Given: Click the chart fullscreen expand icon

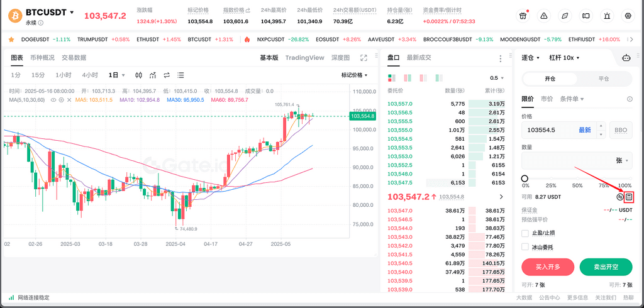Looking at the screenshot, I should click(363, 58).
